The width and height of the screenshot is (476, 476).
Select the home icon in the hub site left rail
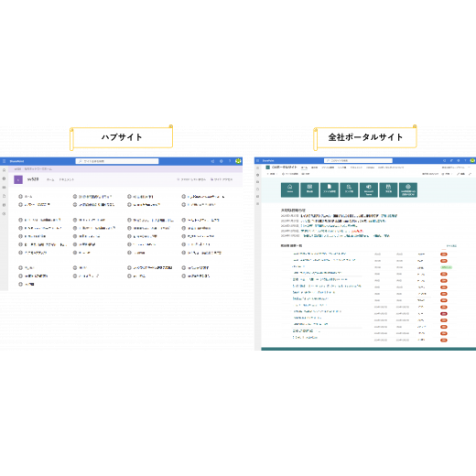(4, 170)
